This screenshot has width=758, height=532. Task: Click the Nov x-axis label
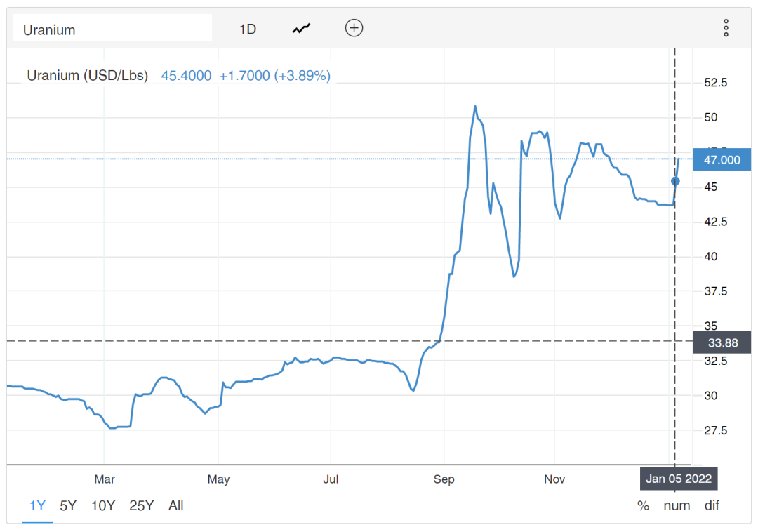point(554,479)
